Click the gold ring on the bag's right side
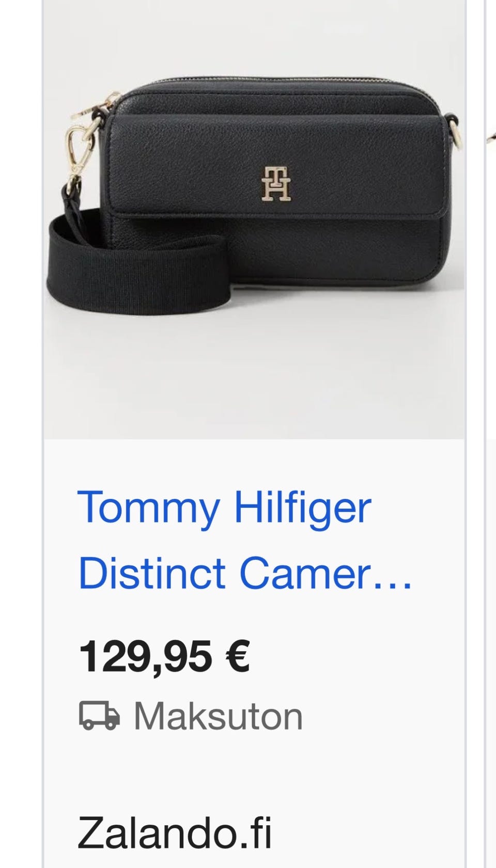496x868 pixels. 455,133
